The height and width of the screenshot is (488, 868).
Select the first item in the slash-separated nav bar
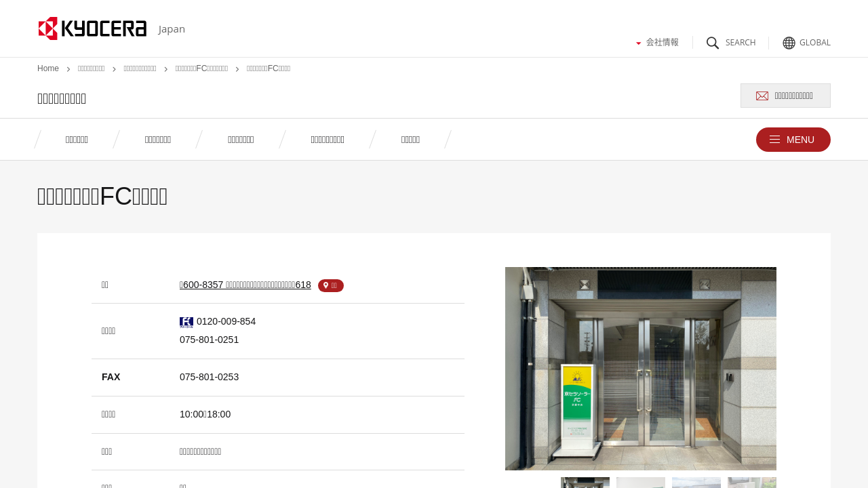click(77, 140)
